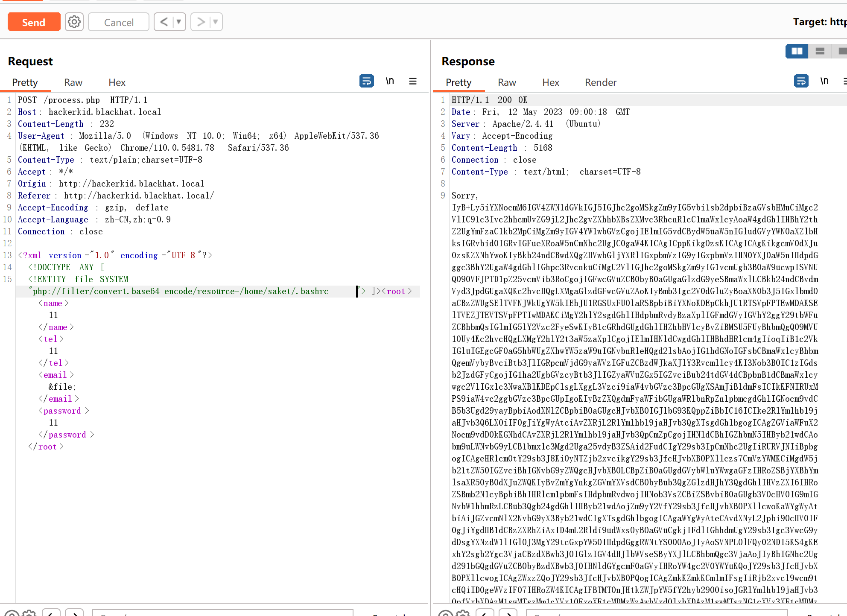Image resolution: width=847 pixels, height=616 pixels.
Task: Open the Response Render tab
Action: (601, 82)
